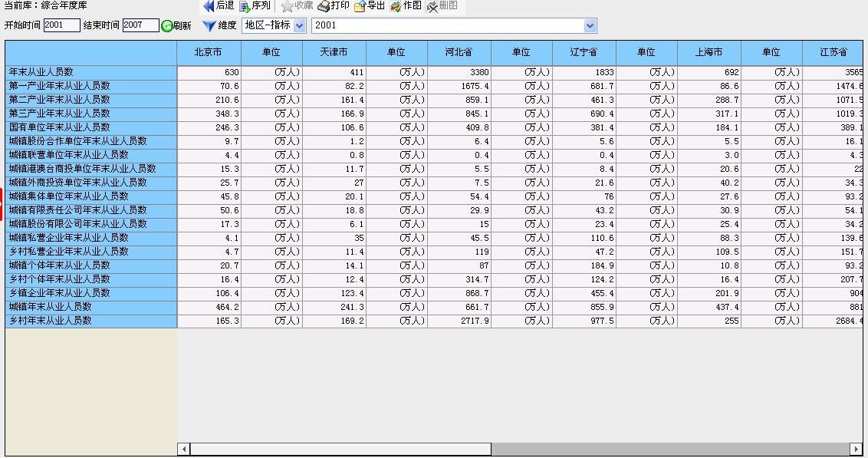Click the 维度 dimension funnel icon
This screenshot has height=458, width=868.
tap(209, 25)
